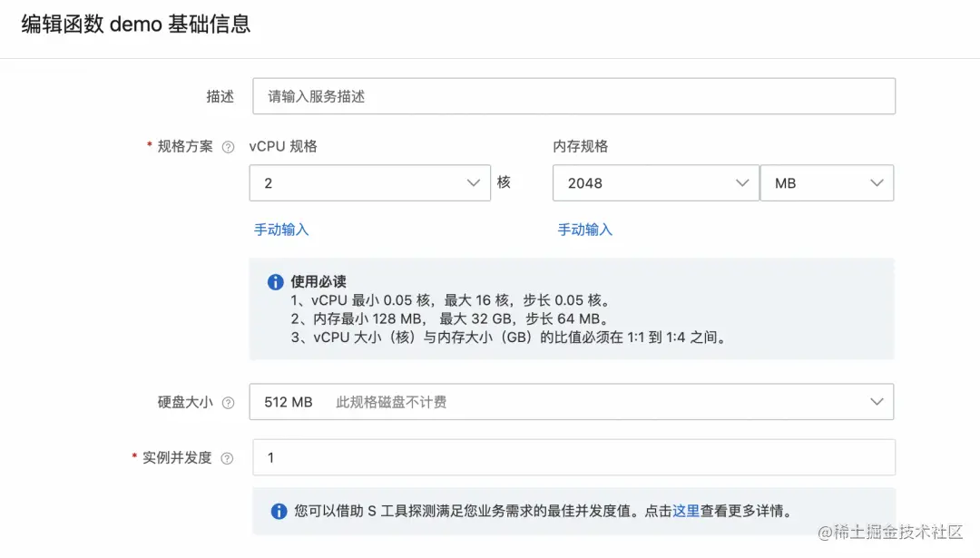980x558 pixels.
Task: Click the 硬盘大小 label
Action: (x=185, y=403)
